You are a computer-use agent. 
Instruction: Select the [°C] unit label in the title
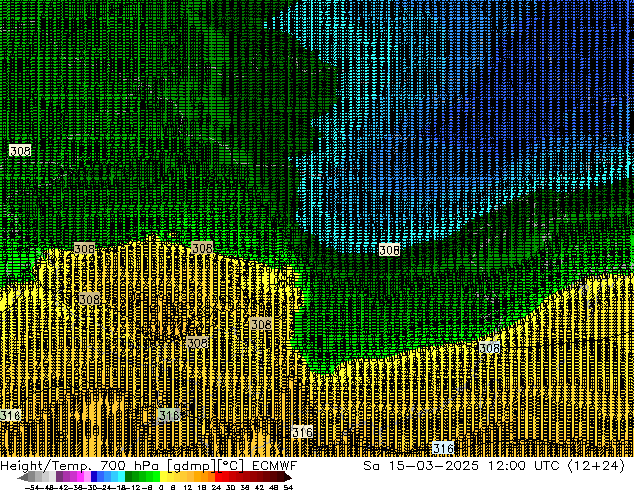(231, 466)
